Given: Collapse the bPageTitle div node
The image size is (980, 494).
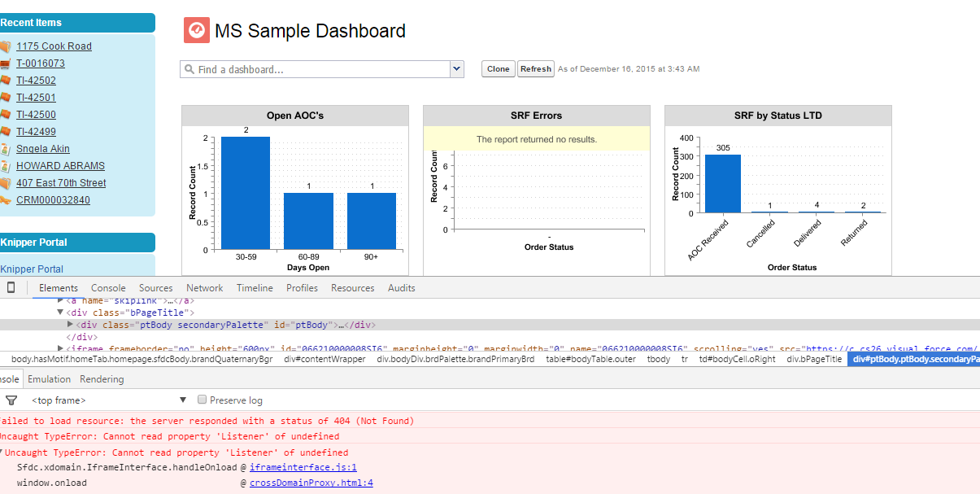Looking at the screenshot, I should click(x=59, y=313).
